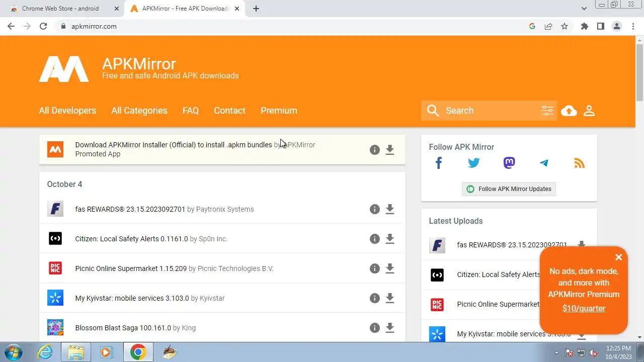
Task: Open the user account login icon
Action: click(589, 111)
